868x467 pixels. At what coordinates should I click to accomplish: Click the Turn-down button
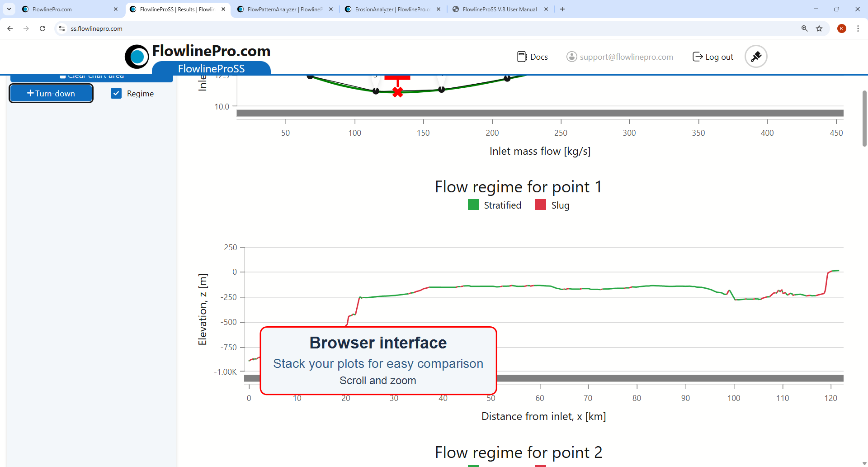pyautogui.click(x=51, y=93)
